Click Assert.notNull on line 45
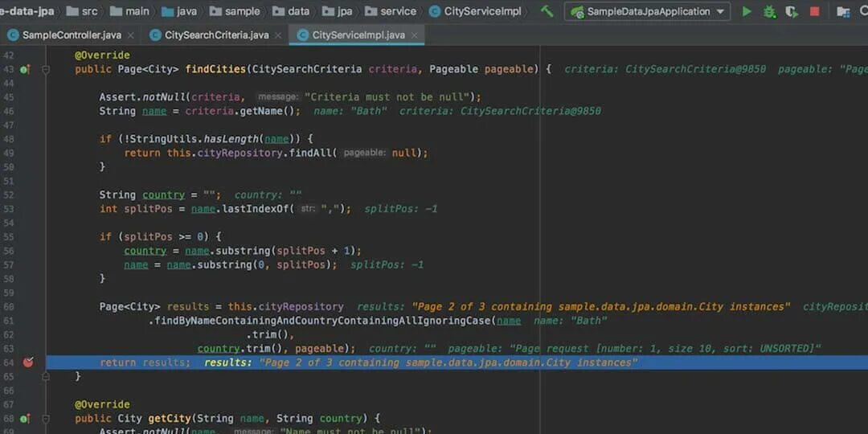The image size is (868, 434). [142, 97]
